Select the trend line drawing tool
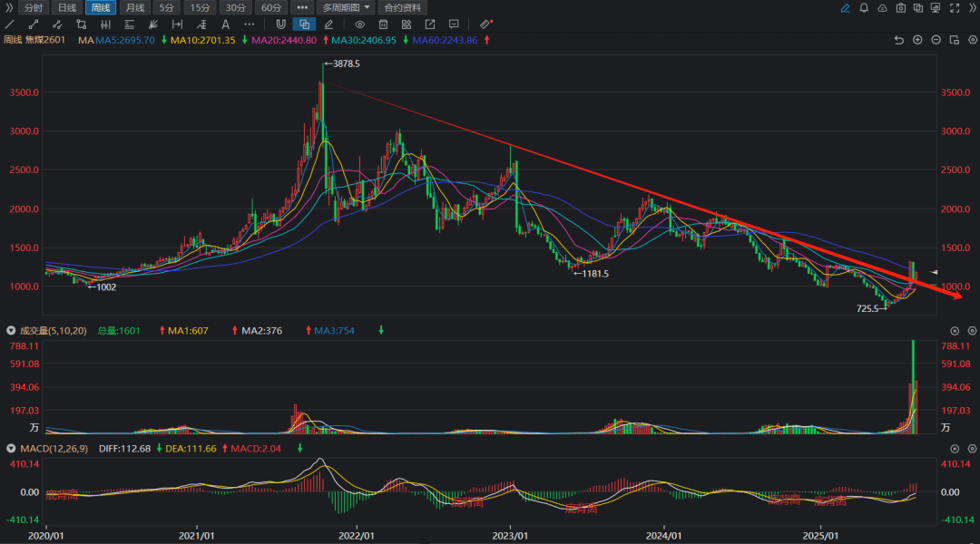 [x=10, y=24]
